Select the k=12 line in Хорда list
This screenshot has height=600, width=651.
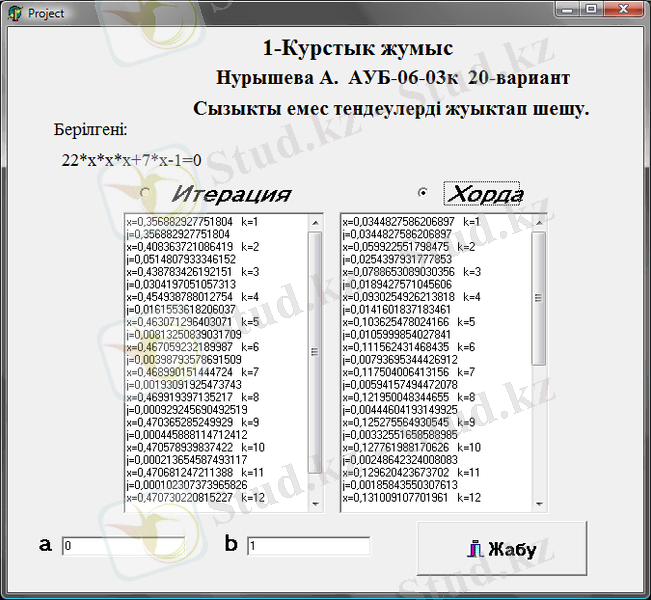pyautogui.click(x=412, y=497)
